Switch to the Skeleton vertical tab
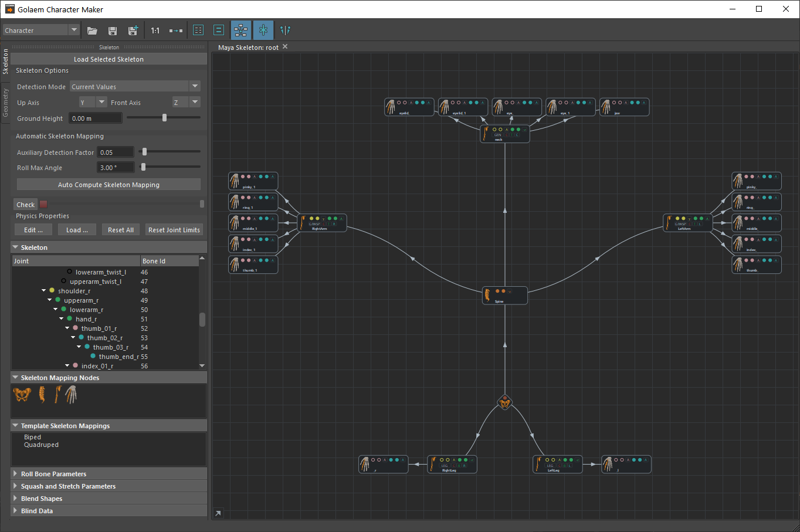 point(5,62)
